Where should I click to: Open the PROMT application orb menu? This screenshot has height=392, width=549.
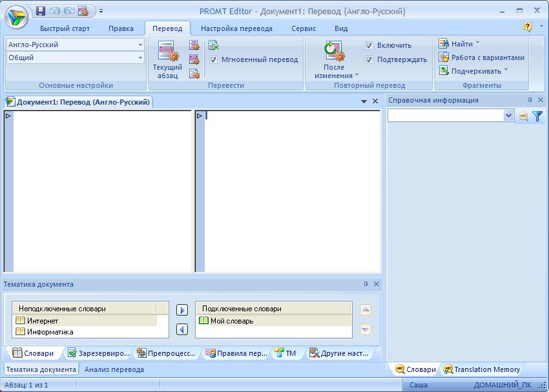click(16, 17)
